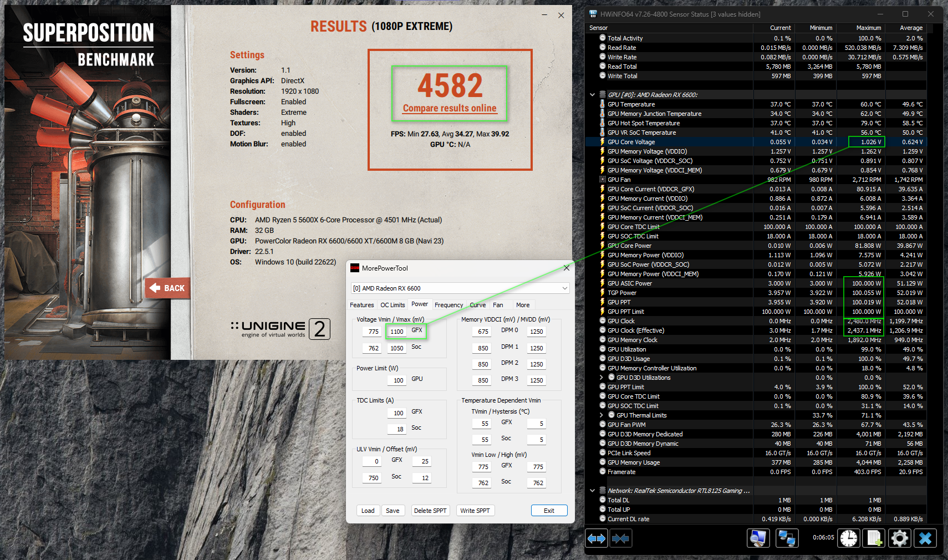948x560 pixels.
Task: Start logging with the sheet and green plus icon
Action: [874, 538]
